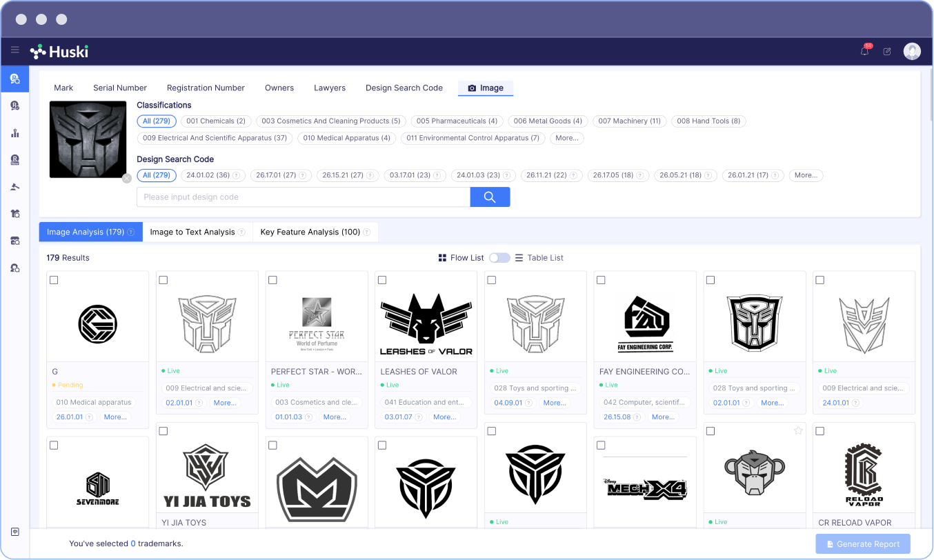Select the All (279) classification filter chip
The height and width of the screenshot is (560, 934).
pos(157,121)
